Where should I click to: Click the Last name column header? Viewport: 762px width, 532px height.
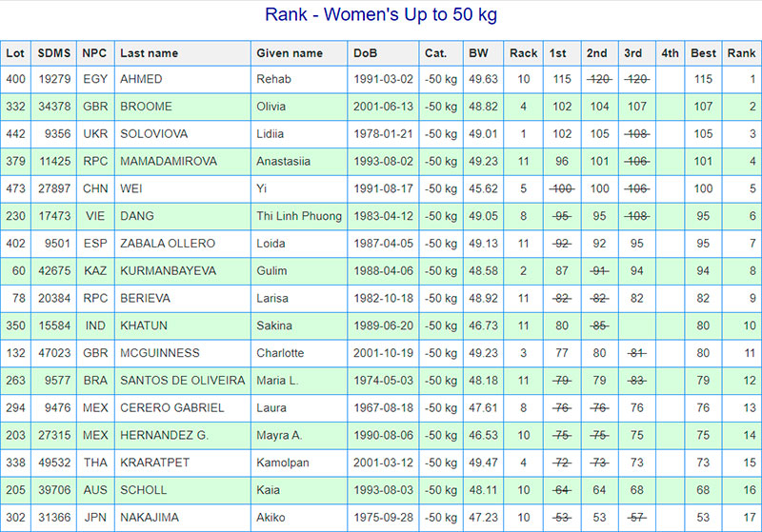(x=150, y=53)
